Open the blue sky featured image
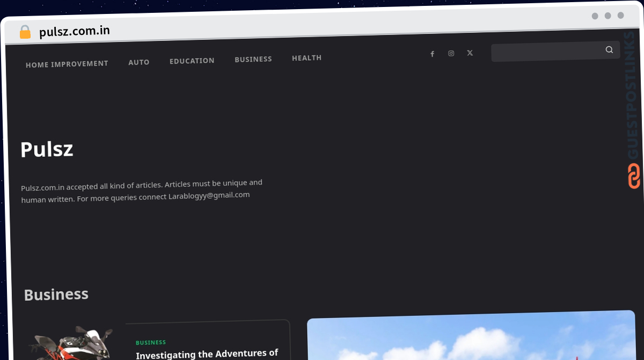Screen dimensions: 644x360 pyautogui.click(x=471, y=335)
